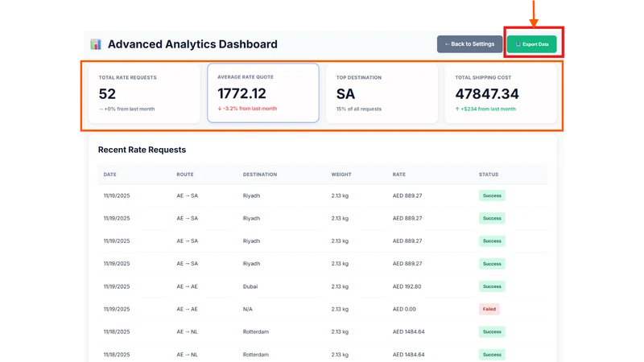This screenshot has width=644, height=362.
Task: Click the Recent Rate Requests heading
Action: pyautogui.click(x=142, y=150)
